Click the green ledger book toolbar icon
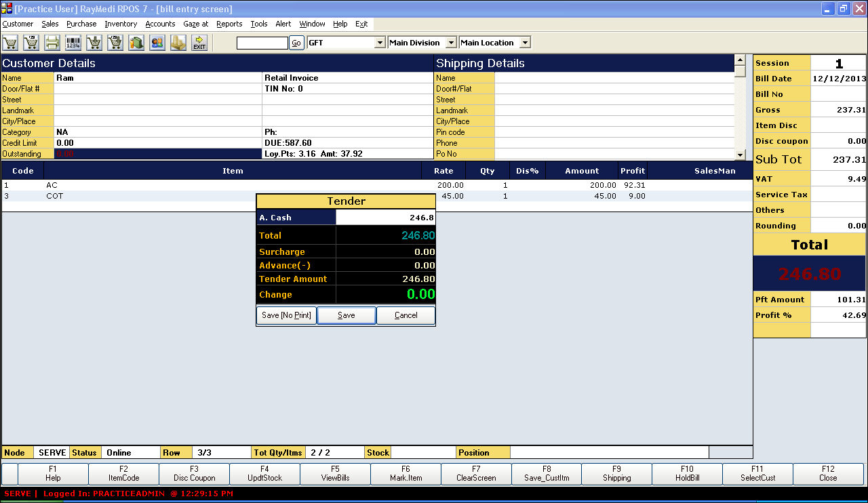 point(136,43)
